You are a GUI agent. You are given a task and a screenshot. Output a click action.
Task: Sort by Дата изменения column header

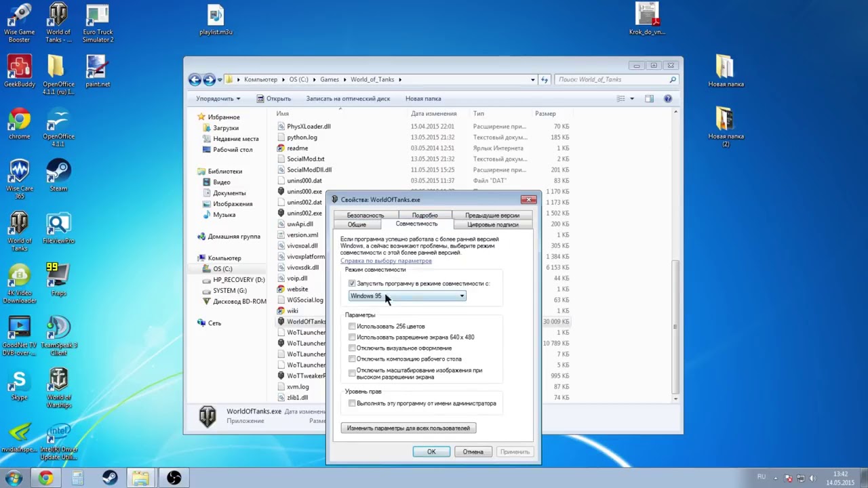(434, 113)
